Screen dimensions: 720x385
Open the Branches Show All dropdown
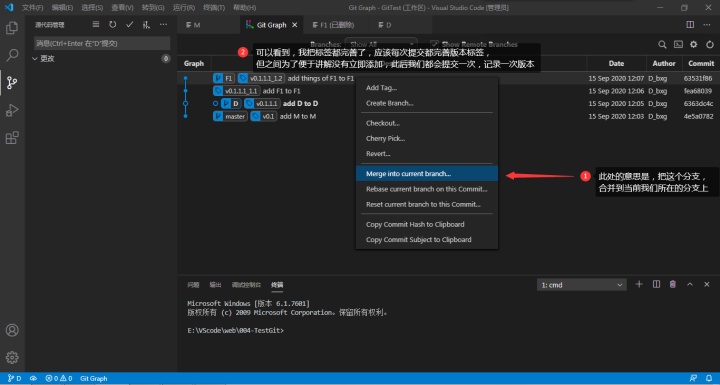point(381,45)
